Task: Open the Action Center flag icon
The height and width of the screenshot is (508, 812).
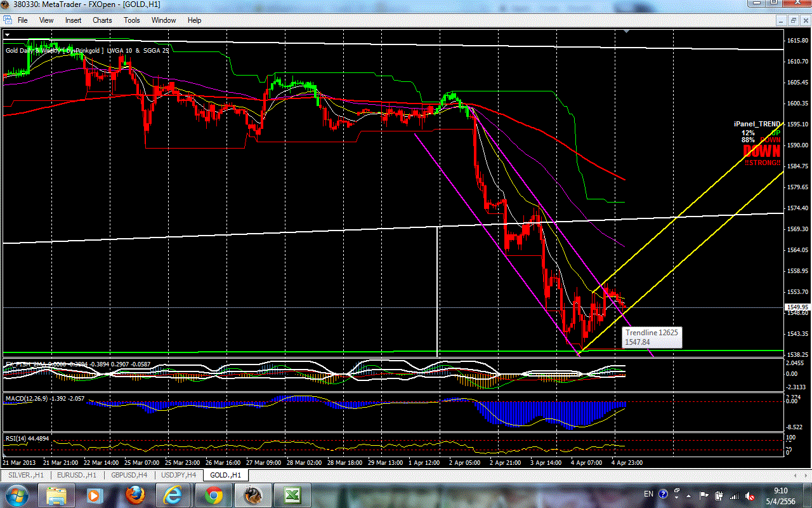Action: pyautogui.click(x=705, y=495)
